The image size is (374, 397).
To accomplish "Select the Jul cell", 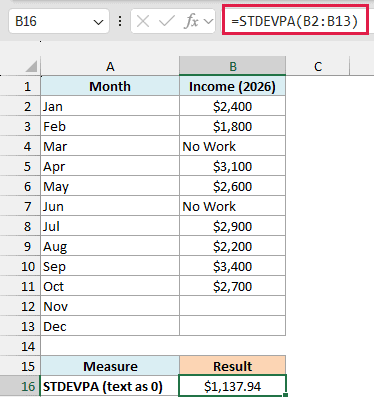I will (110, 226).
